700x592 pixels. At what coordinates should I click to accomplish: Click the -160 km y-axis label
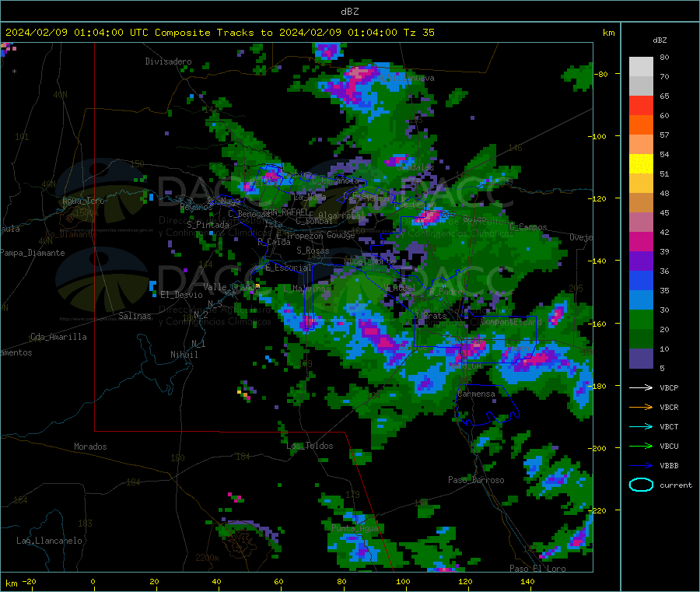point(597,324)
